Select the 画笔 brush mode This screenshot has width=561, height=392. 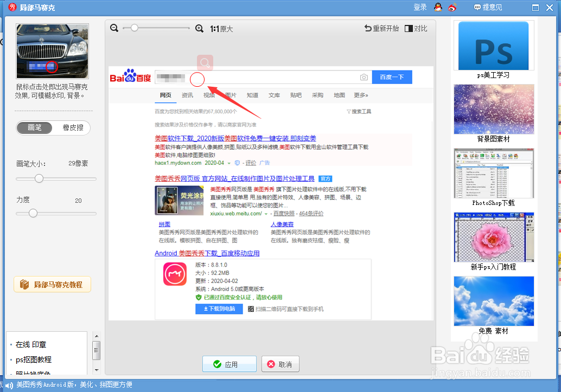[x=35, y=128]
